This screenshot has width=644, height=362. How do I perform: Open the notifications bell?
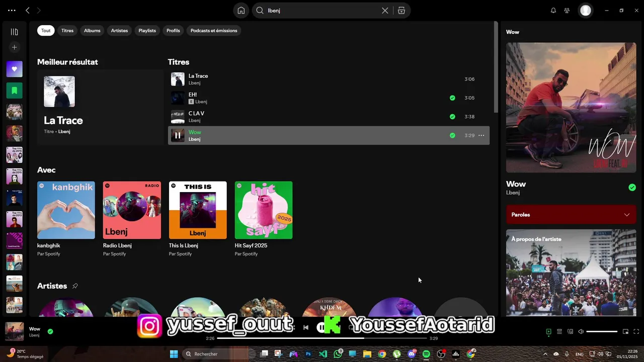[x=553, y=10]
